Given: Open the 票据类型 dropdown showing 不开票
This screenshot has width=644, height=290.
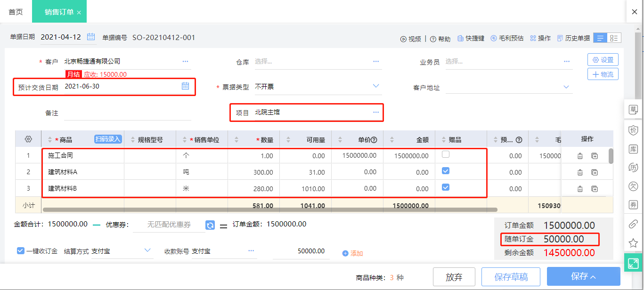Looking at the screenshot, I should coord(375,86).
